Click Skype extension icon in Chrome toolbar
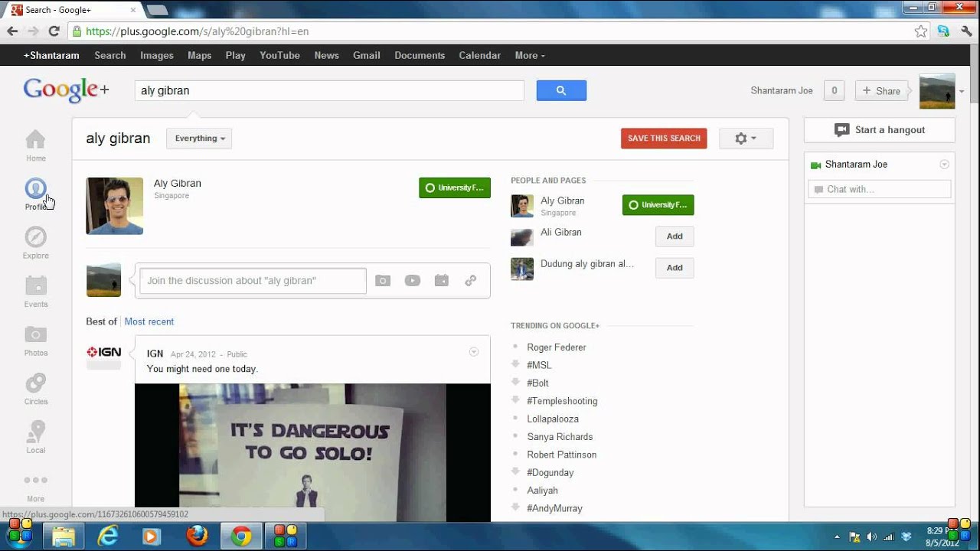The image size is (980, 551). click(944, 31)
